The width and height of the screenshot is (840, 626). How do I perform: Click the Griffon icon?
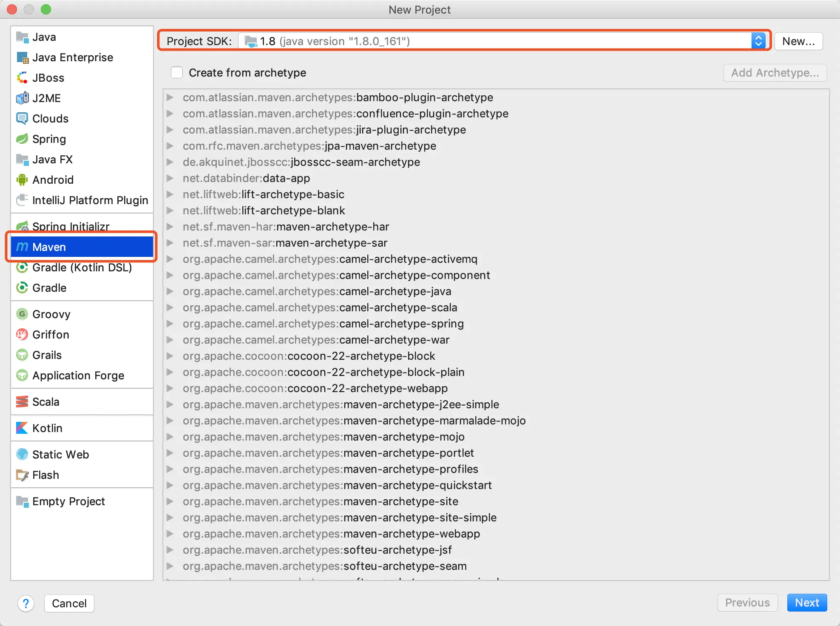tap(22, 335)
